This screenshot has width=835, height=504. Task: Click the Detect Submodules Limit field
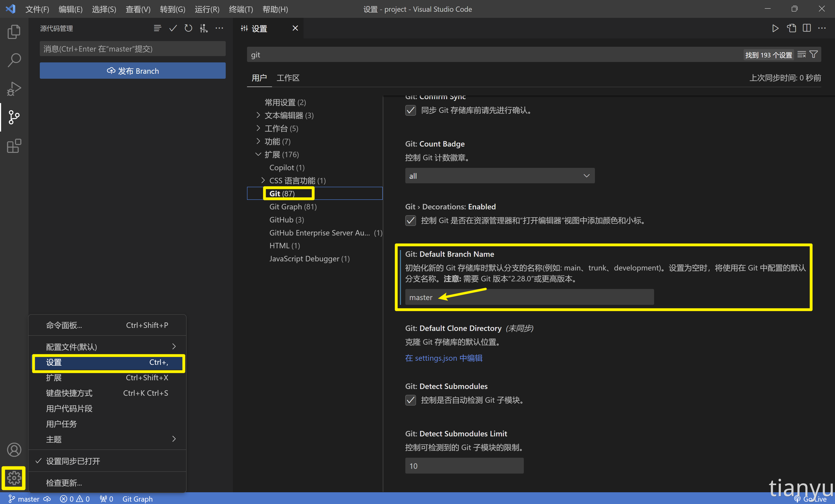click(x=464, y=466)
